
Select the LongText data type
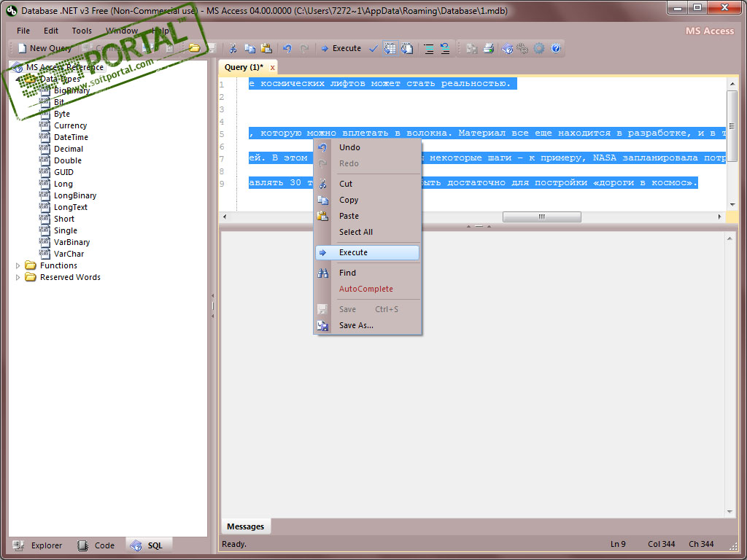(71, 207)
